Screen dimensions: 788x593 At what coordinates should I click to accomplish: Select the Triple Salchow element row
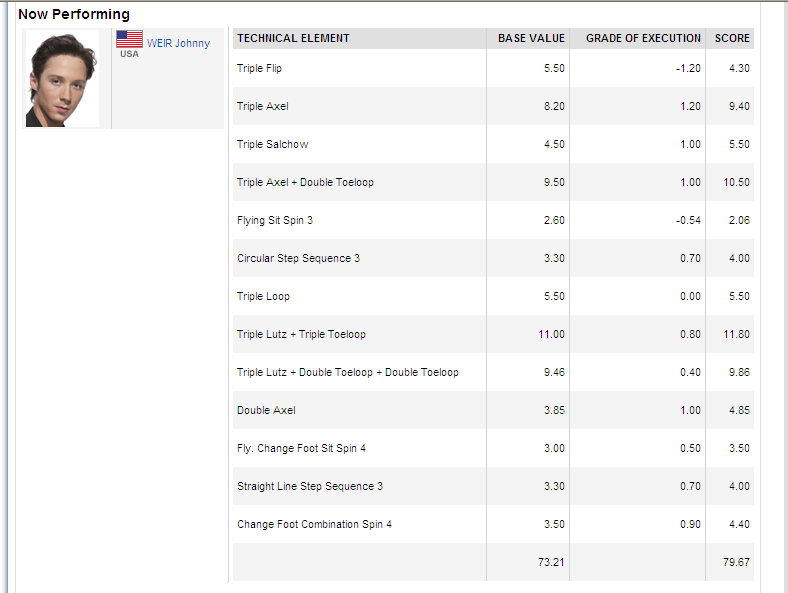tap(493, 144)
